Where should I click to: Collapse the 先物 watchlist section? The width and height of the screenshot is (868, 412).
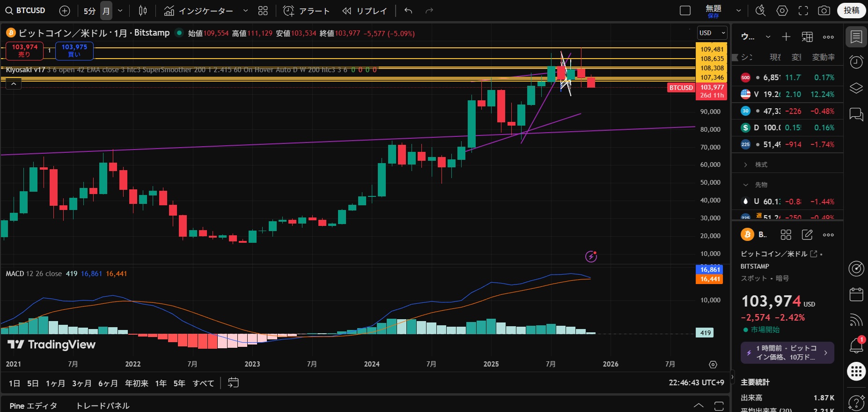[x=746, y=185]
